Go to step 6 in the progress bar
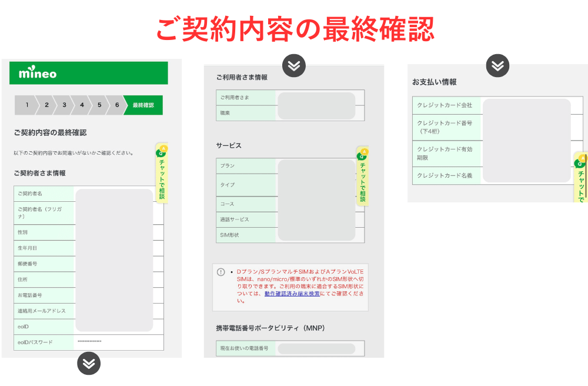The width and height of the screenshot is (588, 386). [x=117, y=105]
